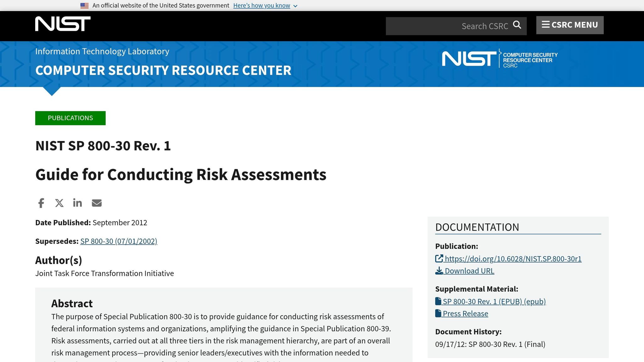Share on Facebook icon

41,203
